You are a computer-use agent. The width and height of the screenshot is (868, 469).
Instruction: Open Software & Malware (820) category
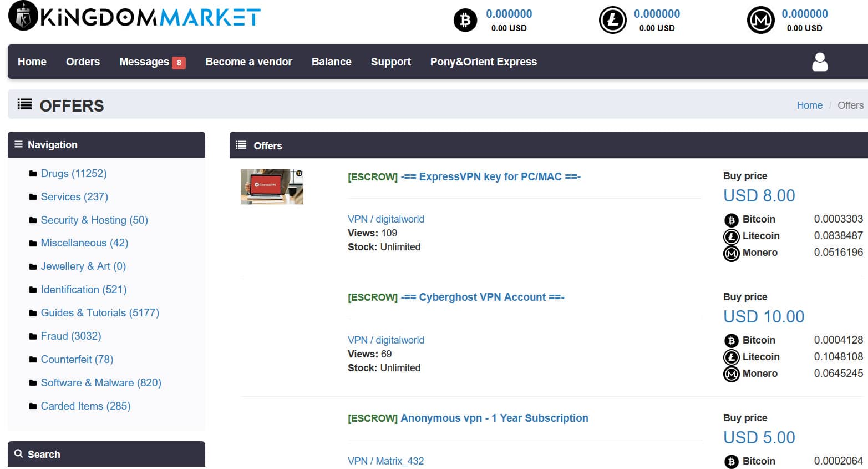[101, 382]
